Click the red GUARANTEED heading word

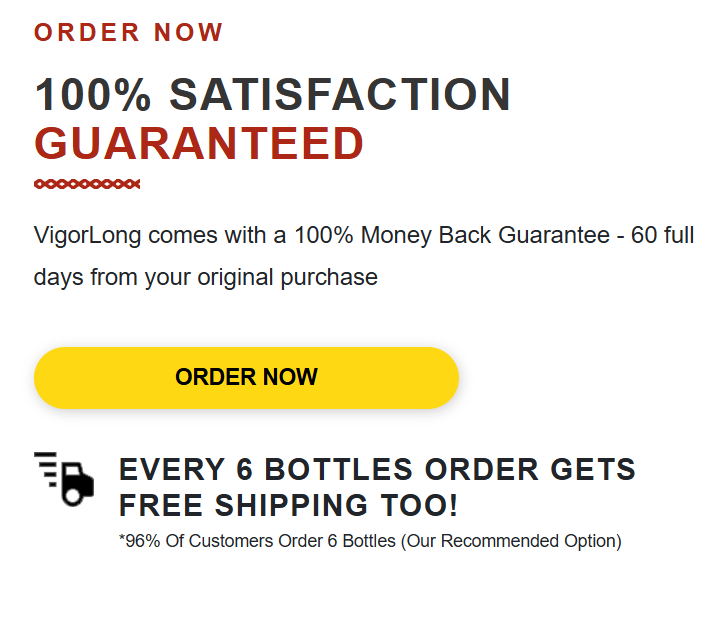coord(199,143)
